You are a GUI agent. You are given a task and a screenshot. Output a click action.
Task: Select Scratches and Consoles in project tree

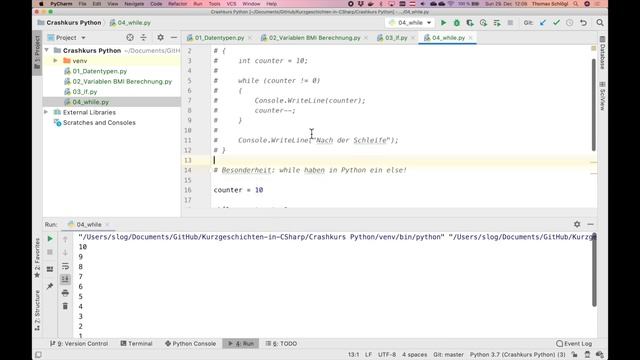99,122
